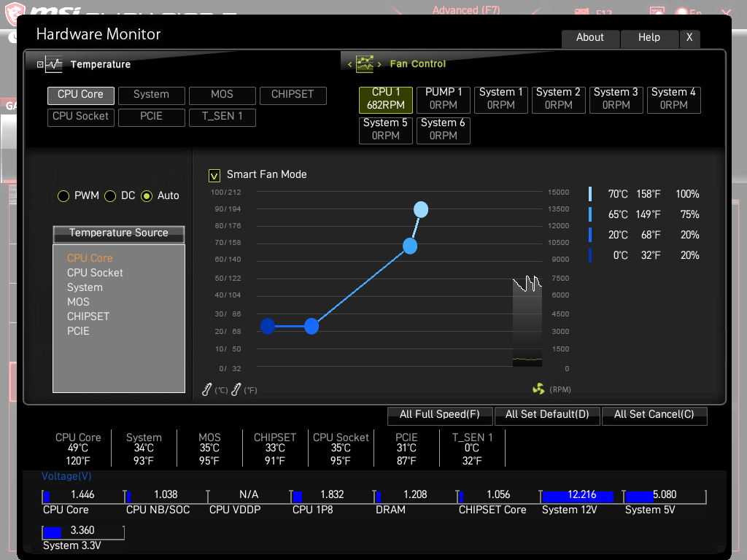
Task: Select the System 3 fan
Action: 616,99
